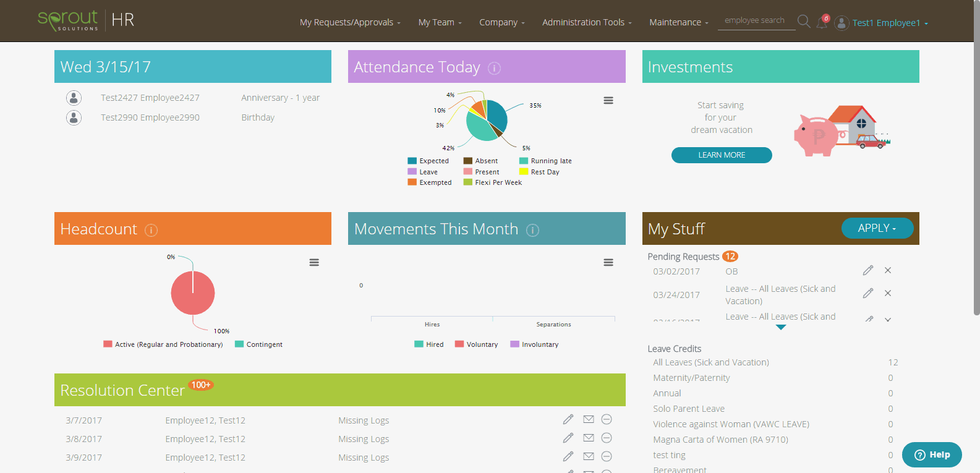Open the Help button
Screen dimensions: 980x473
932,454
